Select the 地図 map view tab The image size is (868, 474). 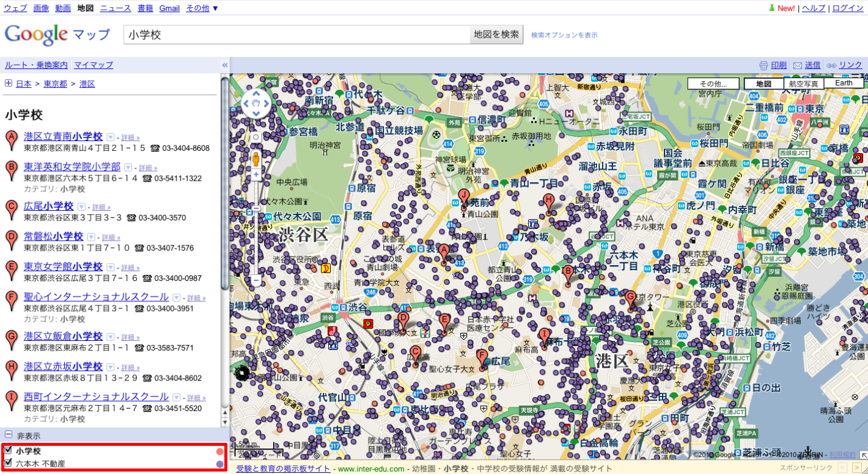pos(763,84)
